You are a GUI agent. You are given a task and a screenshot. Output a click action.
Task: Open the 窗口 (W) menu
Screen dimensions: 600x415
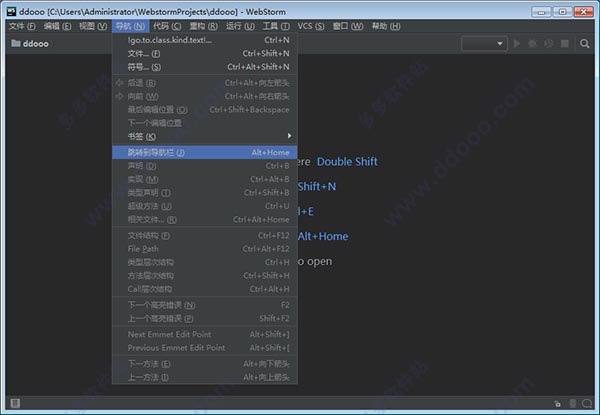[x=348, y=26]
